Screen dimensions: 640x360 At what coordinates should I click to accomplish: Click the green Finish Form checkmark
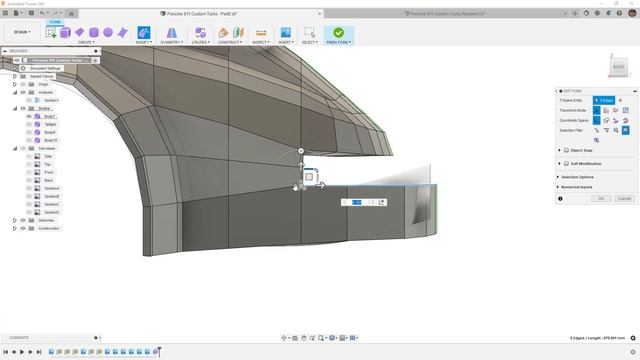point(338,33)
